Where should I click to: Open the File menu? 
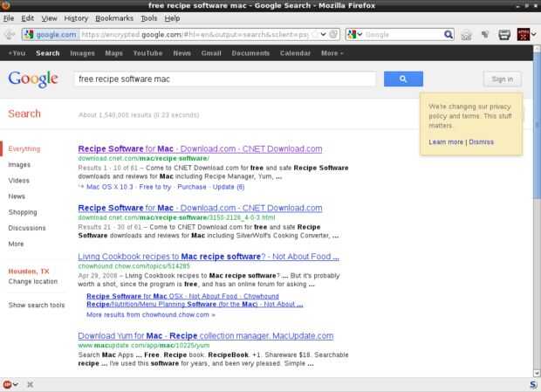tap(9, 18)
